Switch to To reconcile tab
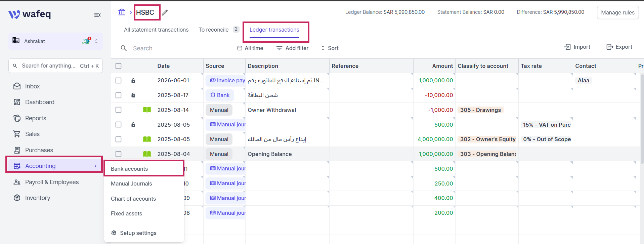Viewport: 644px width, 244px height. (219, 30)
